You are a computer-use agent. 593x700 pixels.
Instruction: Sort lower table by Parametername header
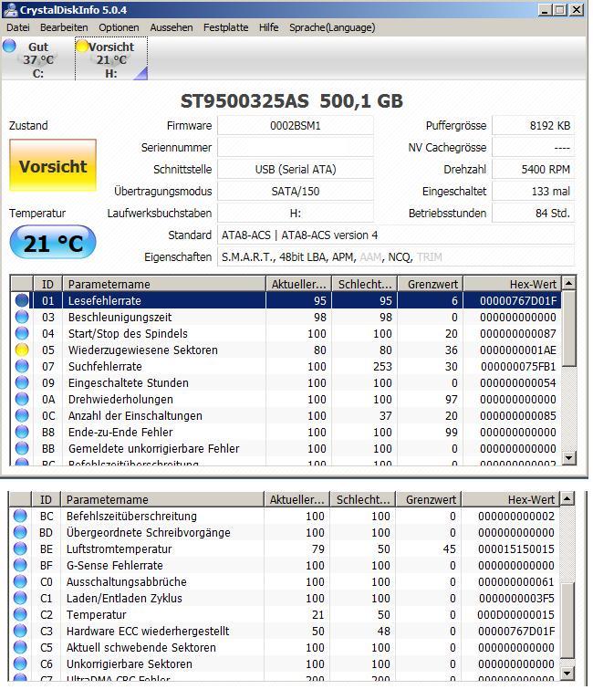[162, 499]
